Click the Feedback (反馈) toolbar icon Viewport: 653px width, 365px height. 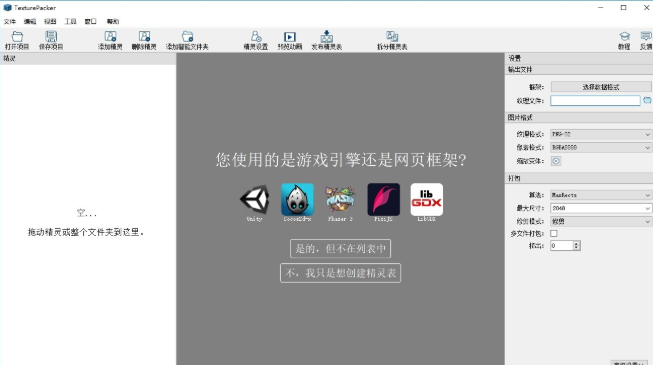646,40
